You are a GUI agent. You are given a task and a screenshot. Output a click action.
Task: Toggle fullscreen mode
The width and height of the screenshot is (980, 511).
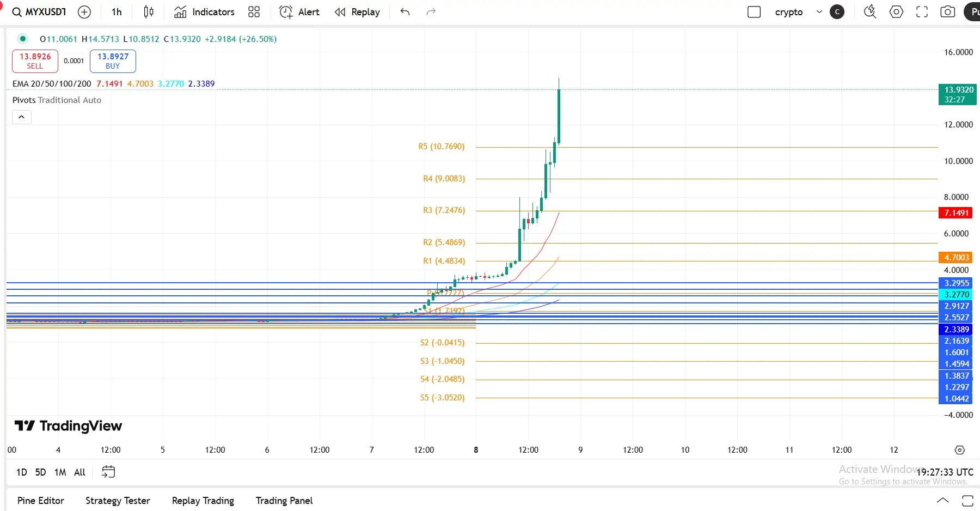[x=922, y=12]
